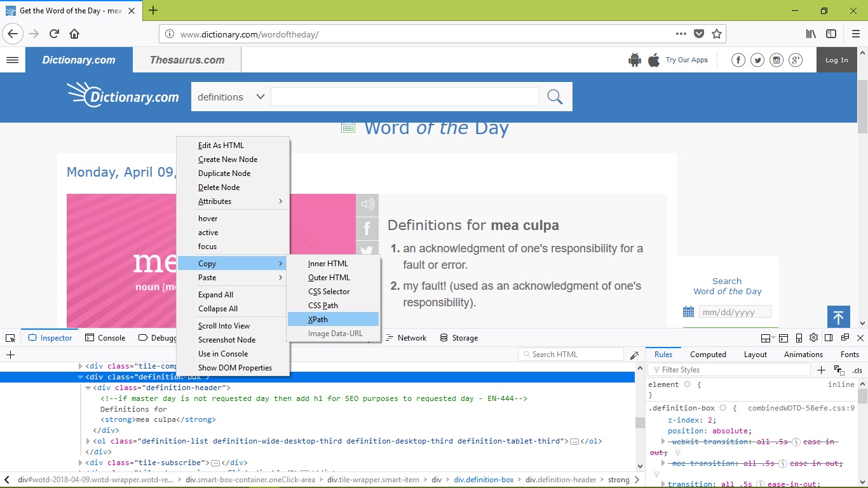
Task: Open the Firefox Library icon
Action: (x=811, y=34)
